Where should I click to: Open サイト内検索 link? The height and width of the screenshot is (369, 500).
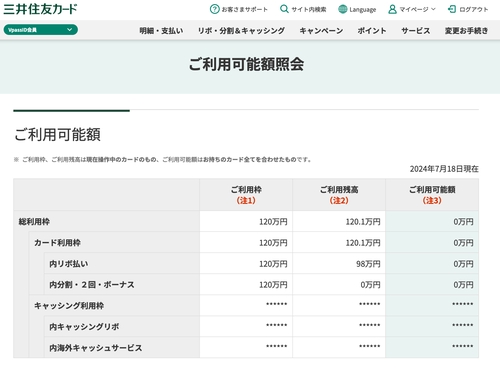(309, 9)
